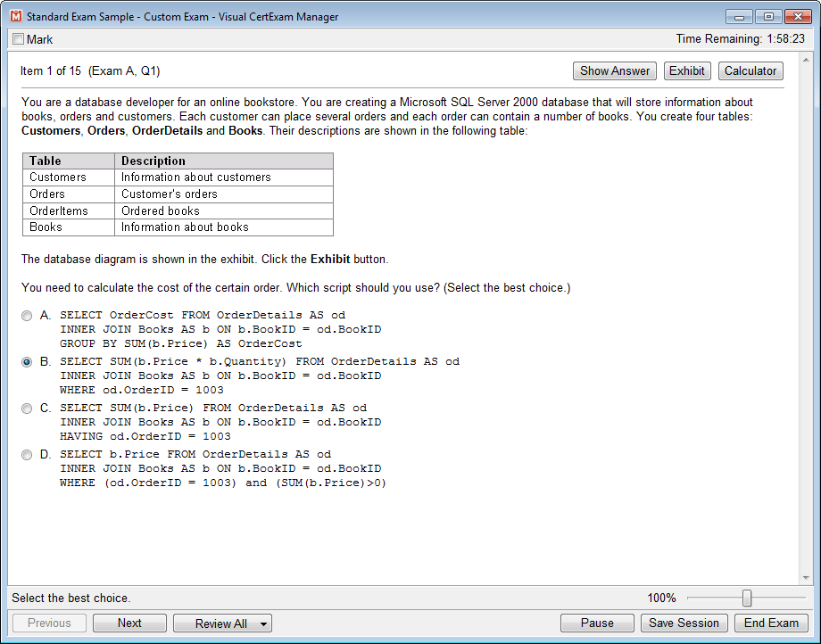
Task: Open the Exhibit button
Action: point(687,71)
